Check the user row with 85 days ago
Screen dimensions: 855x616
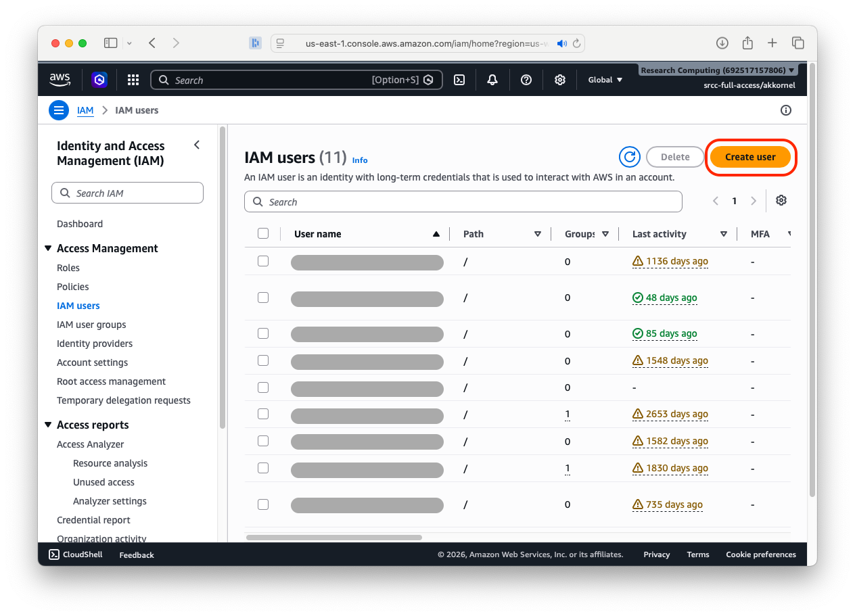point(263,333)
